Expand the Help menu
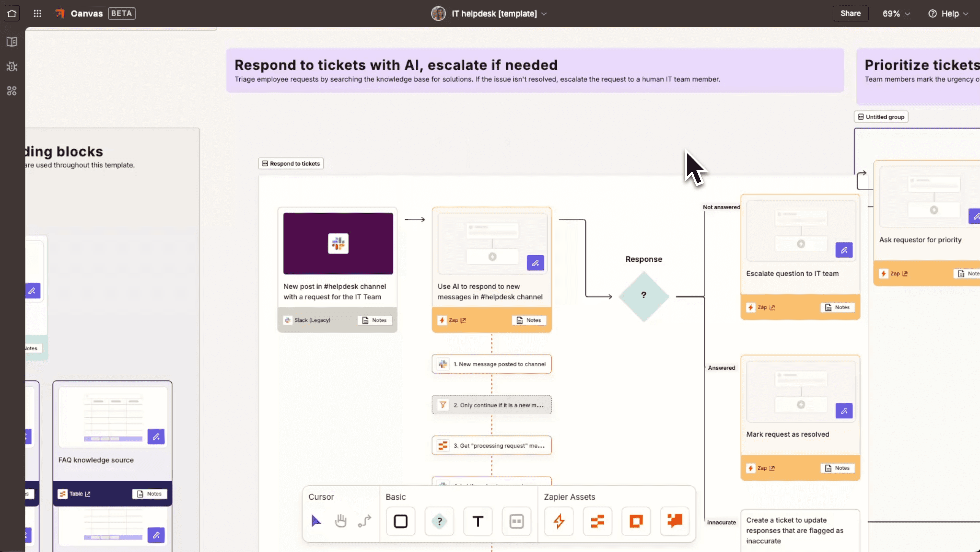The image size is (980, 552). pyautogui.click(x=949, y=13)
